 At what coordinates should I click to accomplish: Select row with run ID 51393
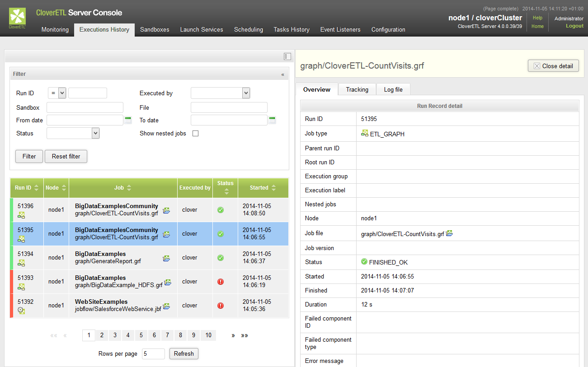pyautogui.click(x=149, y=282)
